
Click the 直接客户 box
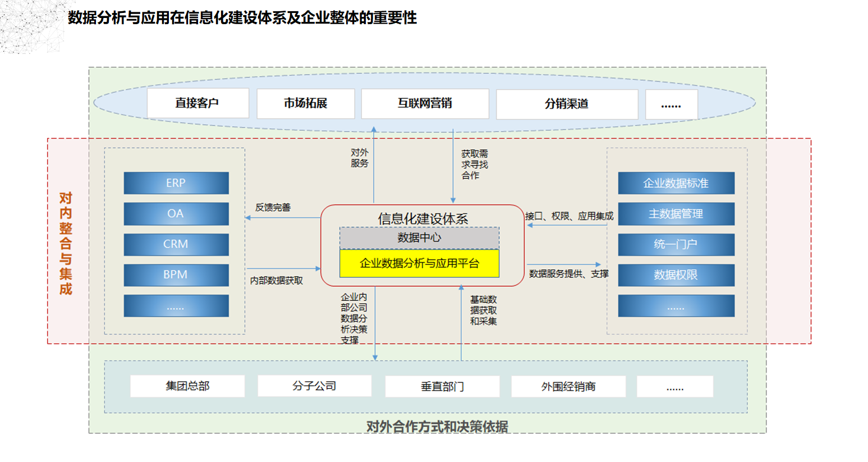pos(198,103)
